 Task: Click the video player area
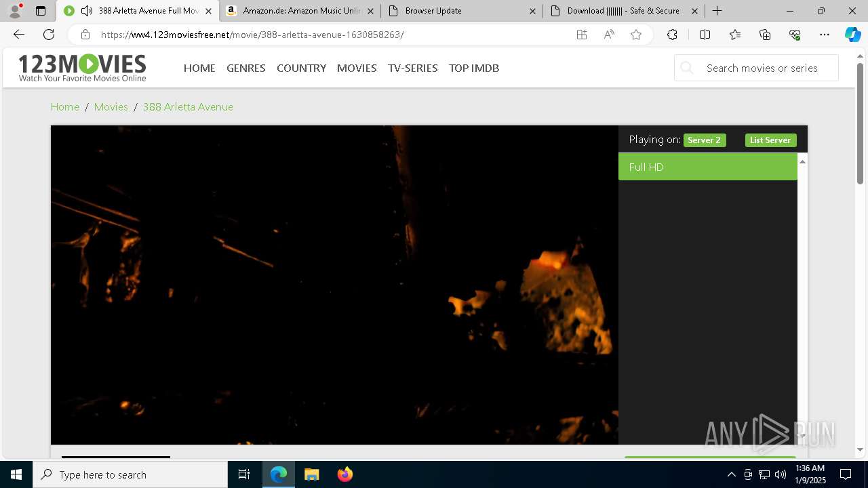[334, 285]
